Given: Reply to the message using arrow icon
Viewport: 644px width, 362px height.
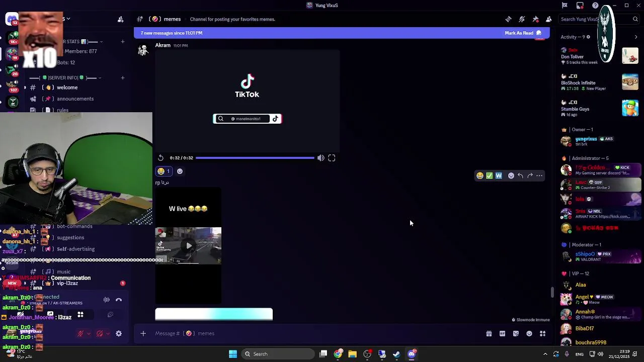Looking at the screenshot, I should 520,175.
